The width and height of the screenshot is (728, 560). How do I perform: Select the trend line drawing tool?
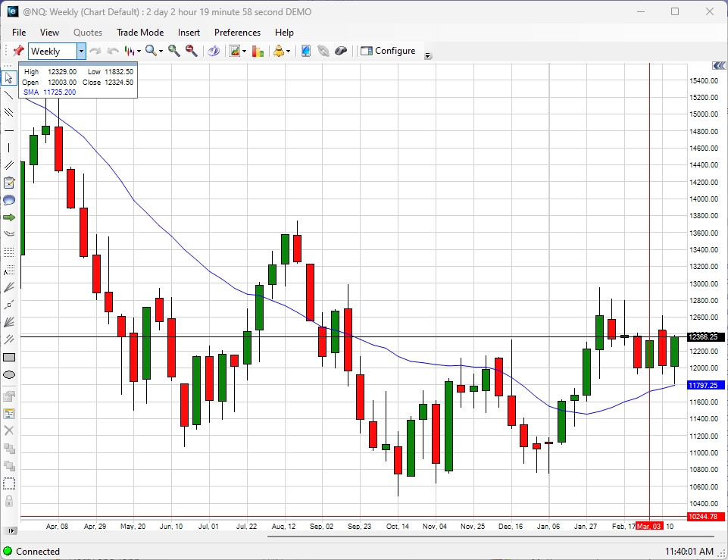pyautogui.click(x=9, y=95)
